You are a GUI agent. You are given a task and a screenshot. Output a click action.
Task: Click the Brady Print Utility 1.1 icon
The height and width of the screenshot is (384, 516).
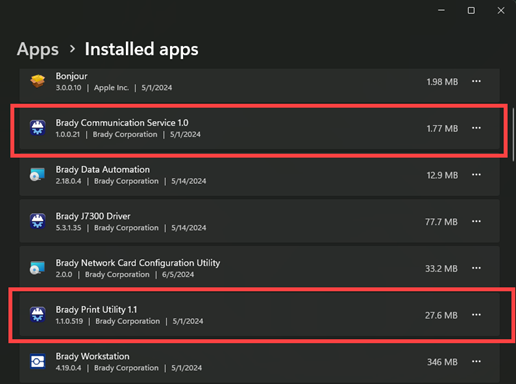pos(37,315)
